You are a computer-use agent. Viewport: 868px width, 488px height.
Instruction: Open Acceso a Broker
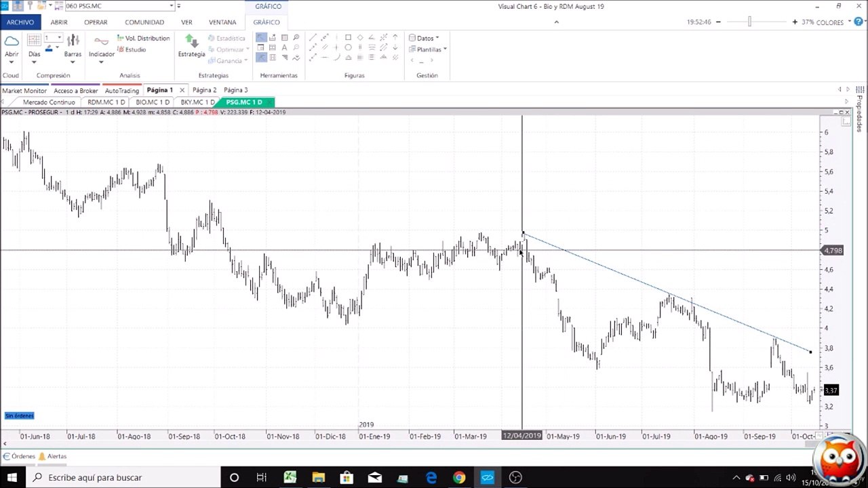pyautogui.click(x=76, y=90)
